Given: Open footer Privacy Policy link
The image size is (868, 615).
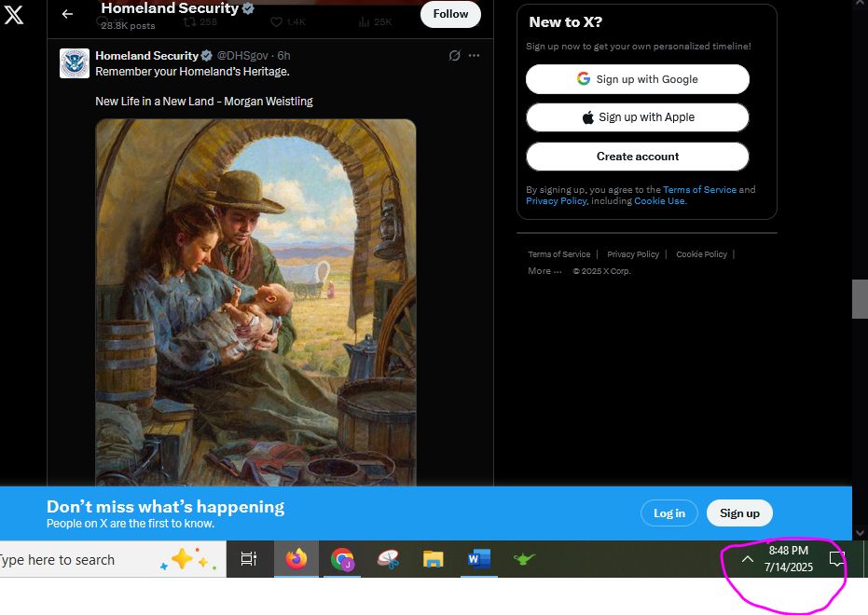Looking at the screenshot, I should [633, 254].
